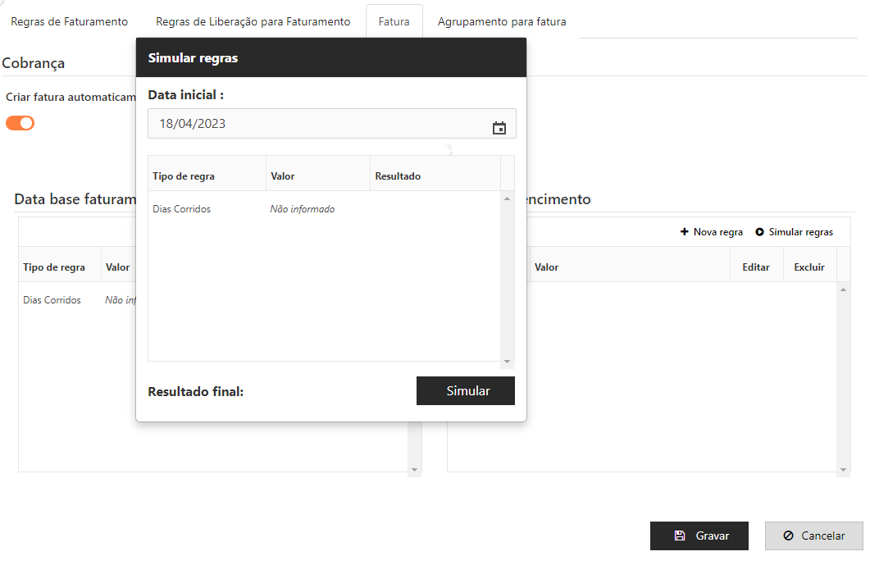Select the Dias Corridos row in dialog
This screenshot has width=870, height=588.
(x=182, y=209)
